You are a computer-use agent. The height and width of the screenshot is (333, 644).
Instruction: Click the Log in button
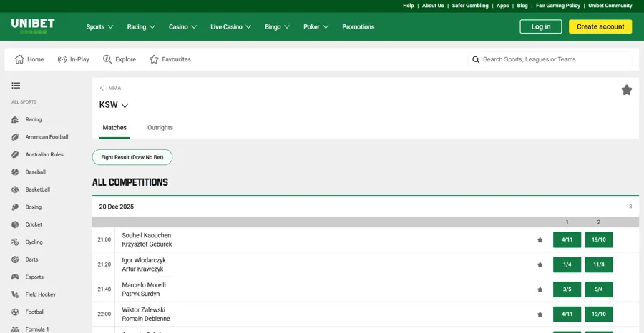[540, 26]
